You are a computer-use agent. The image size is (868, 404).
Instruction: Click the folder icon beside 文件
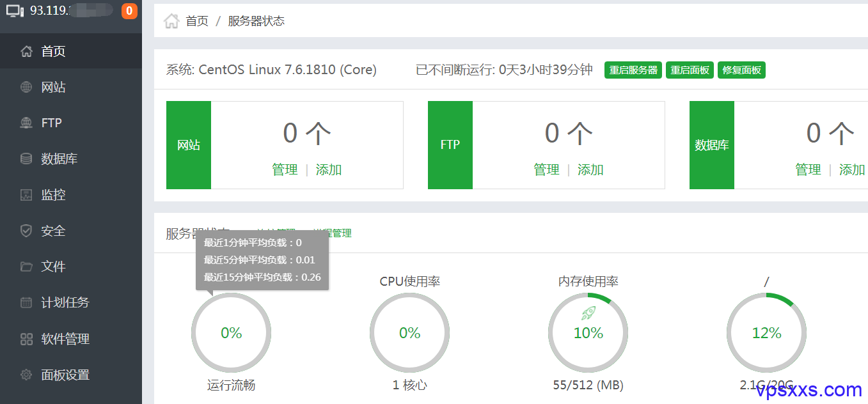26,267
